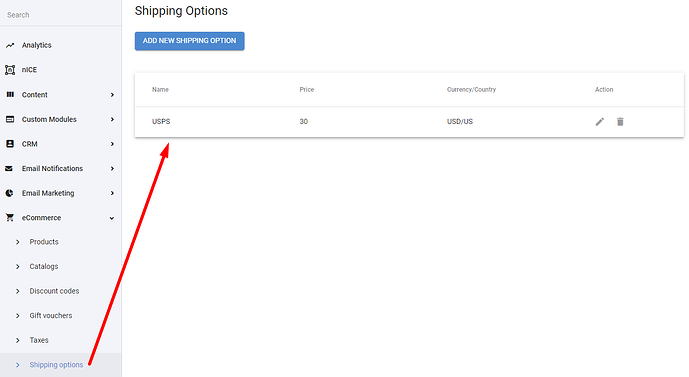
Task: Click the chevron beside Taxes
Action: (18, 341)
